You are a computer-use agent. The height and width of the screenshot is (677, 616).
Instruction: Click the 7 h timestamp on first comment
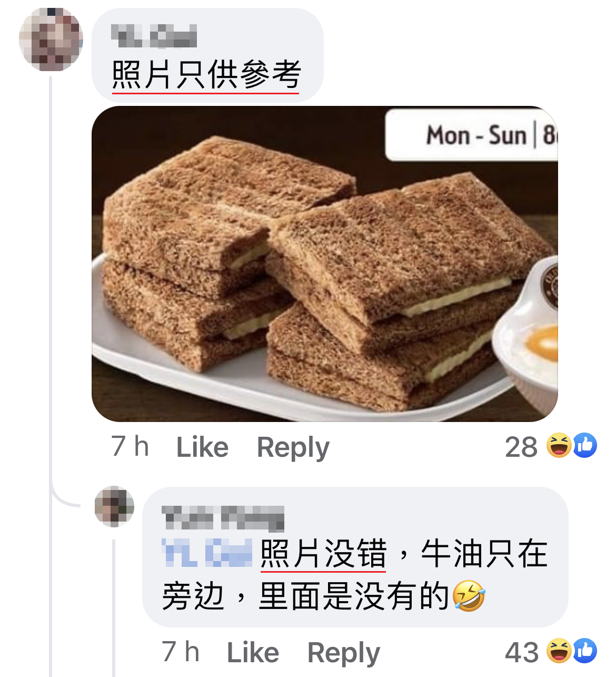click(130, 446)
